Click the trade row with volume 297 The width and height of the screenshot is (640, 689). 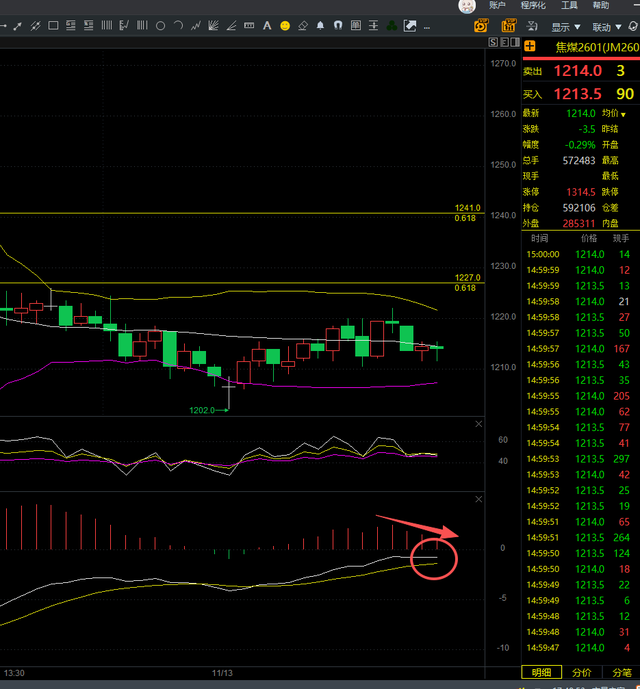[580, 459]
